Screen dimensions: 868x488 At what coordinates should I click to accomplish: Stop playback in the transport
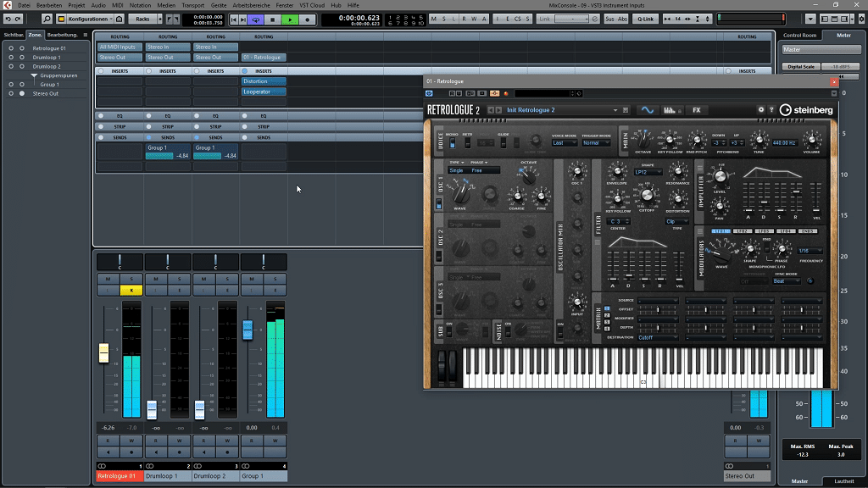[x=272, y=19]
